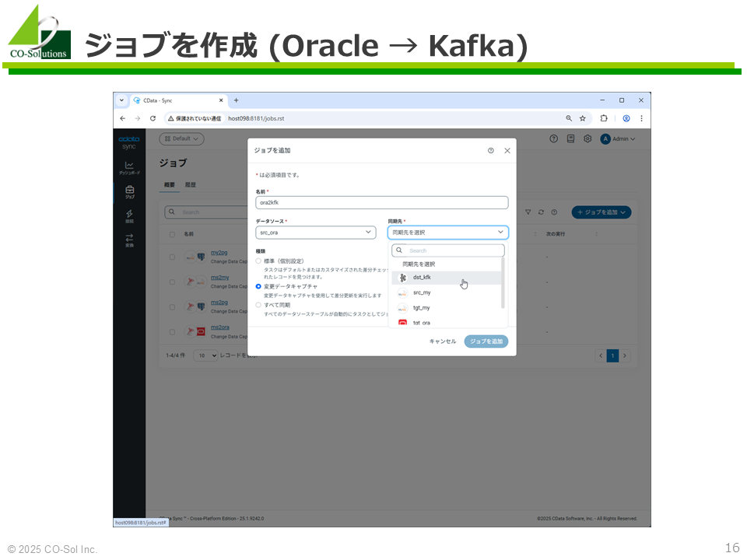
Task: Open the browser three-dot menu
Action: [x=642, y=118]
